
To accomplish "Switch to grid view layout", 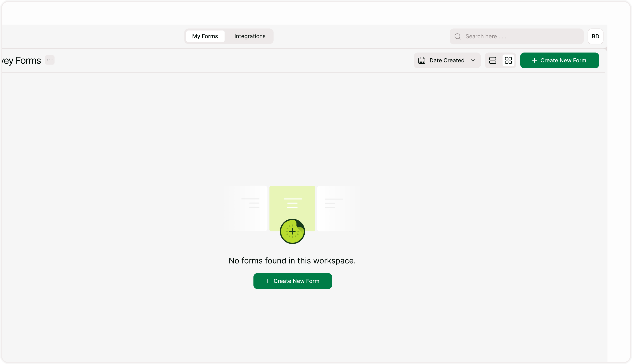I will [508, 61].
